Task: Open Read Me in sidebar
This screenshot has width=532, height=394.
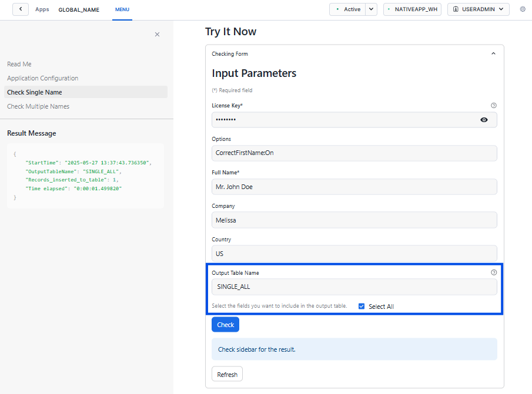Action: pyautogui.click(x=19, y=64)
